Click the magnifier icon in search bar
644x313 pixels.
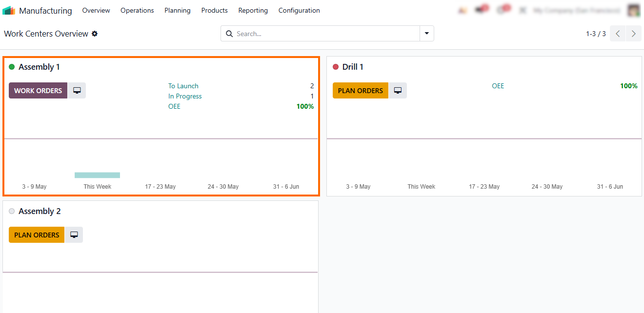229,34
